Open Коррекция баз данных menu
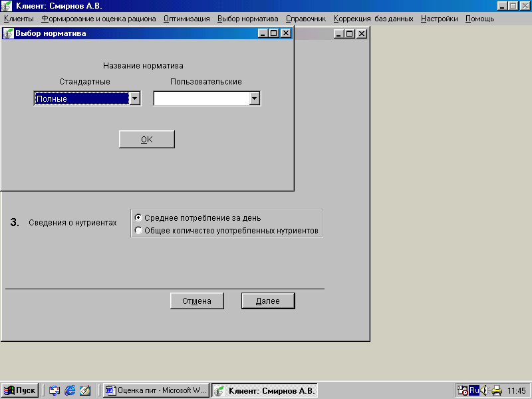The width and height of the screenshot is (532, 399). (x=374, y=19)
